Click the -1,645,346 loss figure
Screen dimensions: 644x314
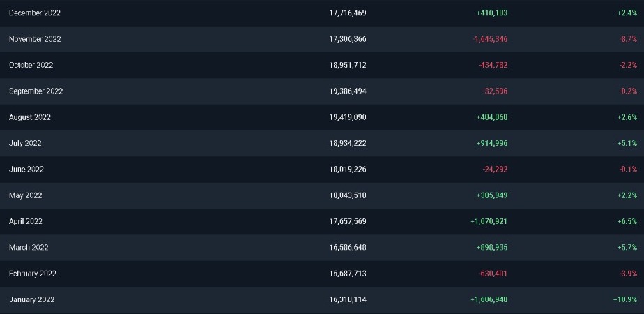tap(490, 39)
